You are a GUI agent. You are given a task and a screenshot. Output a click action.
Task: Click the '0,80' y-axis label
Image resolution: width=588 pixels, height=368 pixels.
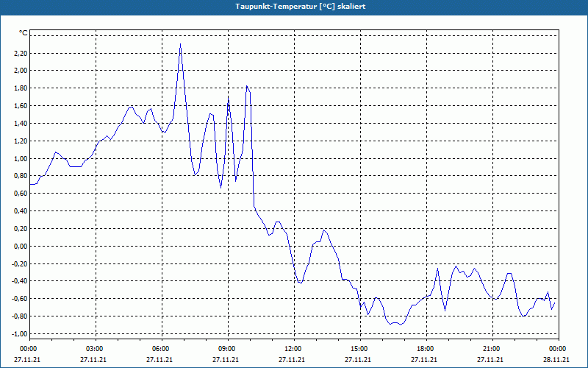pos(20,176)
